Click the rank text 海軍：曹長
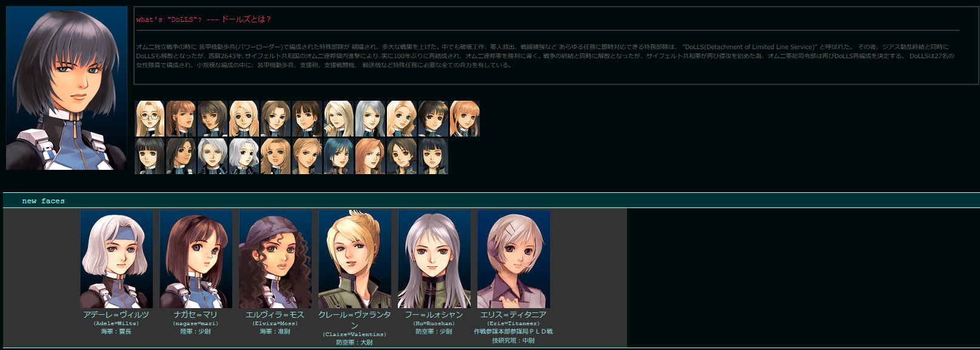This screenshot has width=980, height=350. (116, 332)
